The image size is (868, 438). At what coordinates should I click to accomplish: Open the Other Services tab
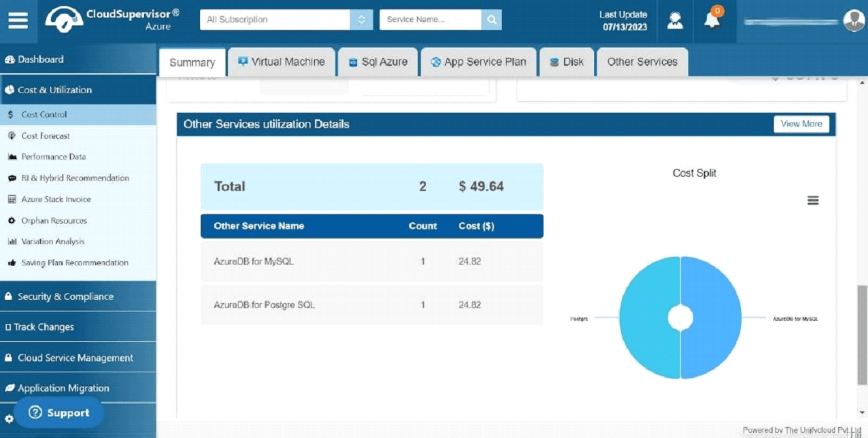coord(643,62)
